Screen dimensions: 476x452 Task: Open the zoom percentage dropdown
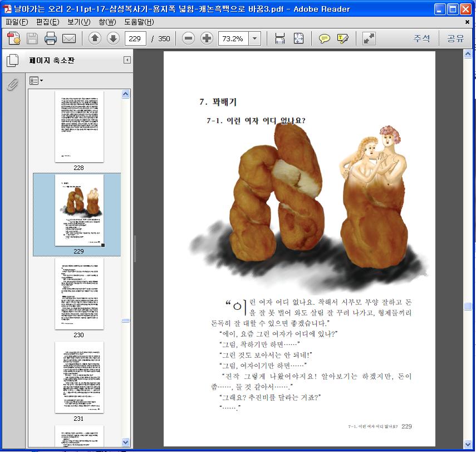(255, 38)
